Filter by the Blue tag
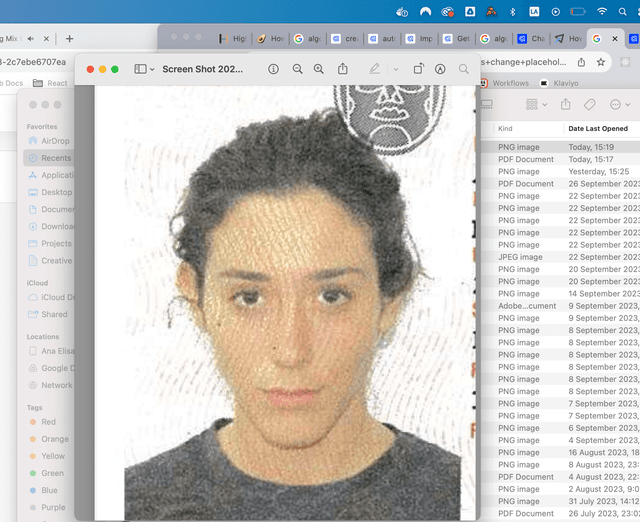This screenshot has width=640, height=522. click(x=43, y=491)
